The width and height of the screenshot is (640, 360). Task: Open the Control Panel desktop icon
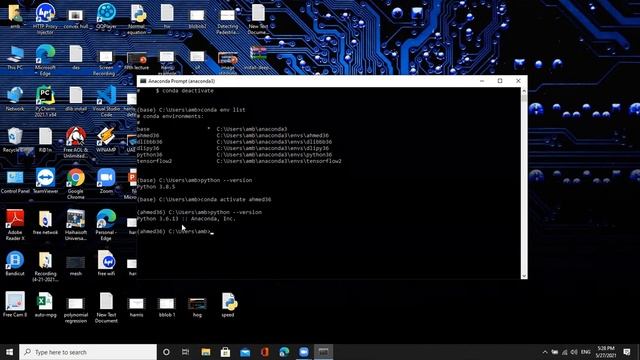pyautogui.click(x=15, y=182)
